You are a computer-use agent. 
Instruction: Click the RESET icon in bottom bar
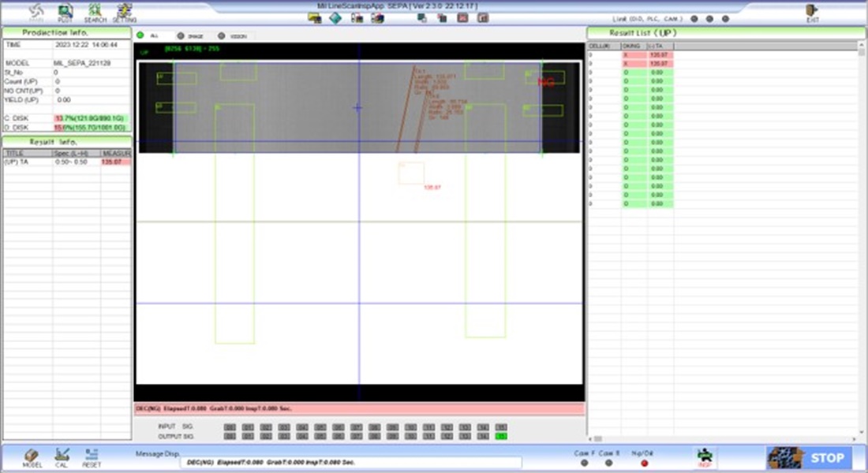(92, 457)
